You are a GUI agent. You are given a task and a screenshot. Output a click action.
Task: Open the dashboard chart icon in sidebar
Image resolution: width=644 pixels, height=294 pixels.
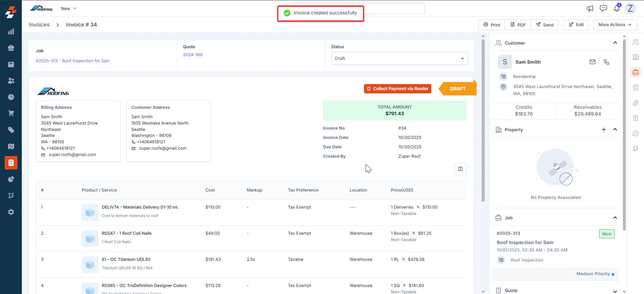(11, 31)
